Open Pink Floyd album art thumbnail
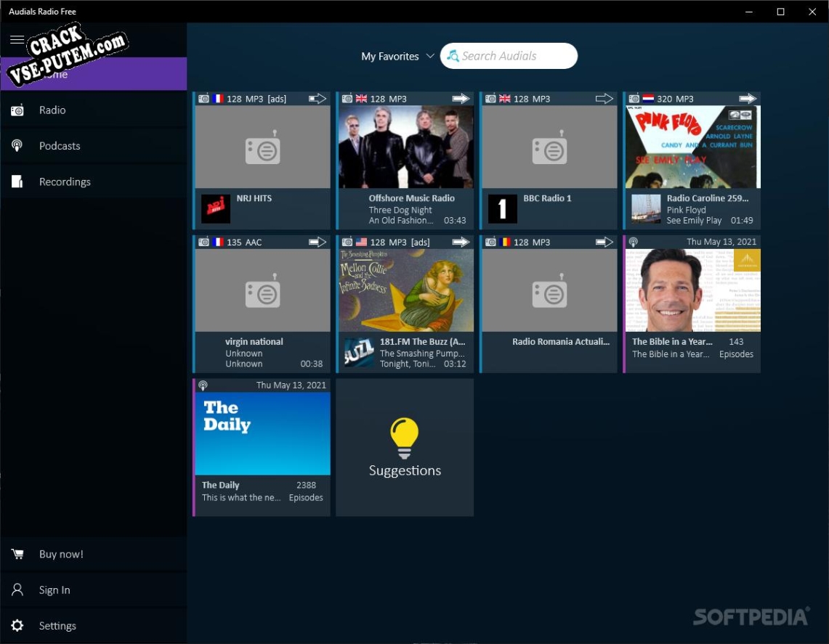This screenshot has height=644, width=829. pos(692,147)
